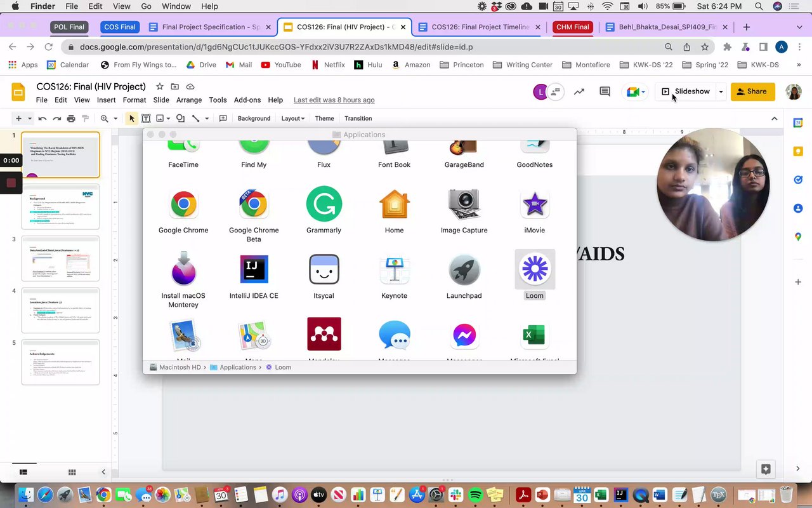Start the Slideshow

pos(685,91)
